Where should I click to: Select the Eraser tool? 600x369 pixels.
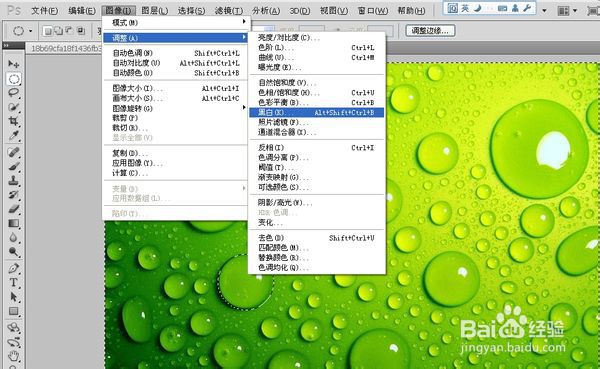click(14, 209)
